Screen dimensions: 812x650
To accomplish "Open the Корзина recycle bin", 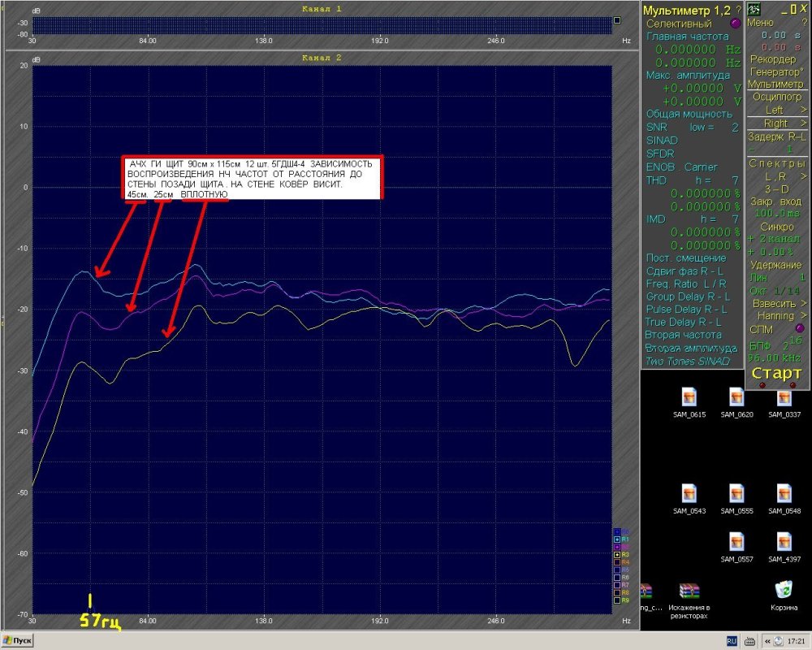I will click(x=783, y=589).
